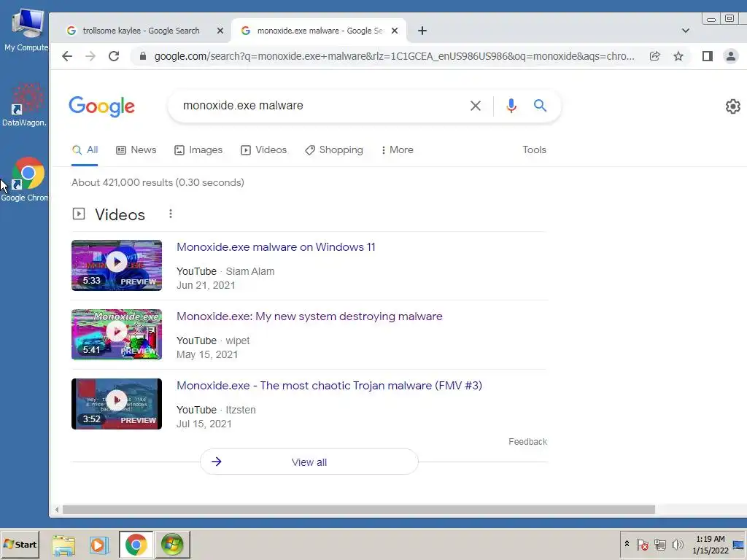747x560 pixels.
Task: Open the Windows Start menu
Action: coord(20,544)
